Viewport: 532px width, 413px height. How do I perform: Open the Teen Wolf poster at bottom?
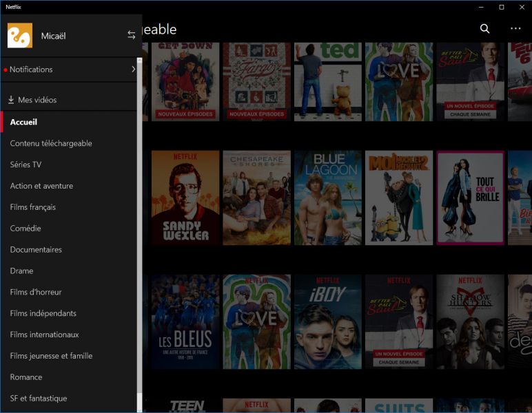pyautogui.click(x=185, y=405)
